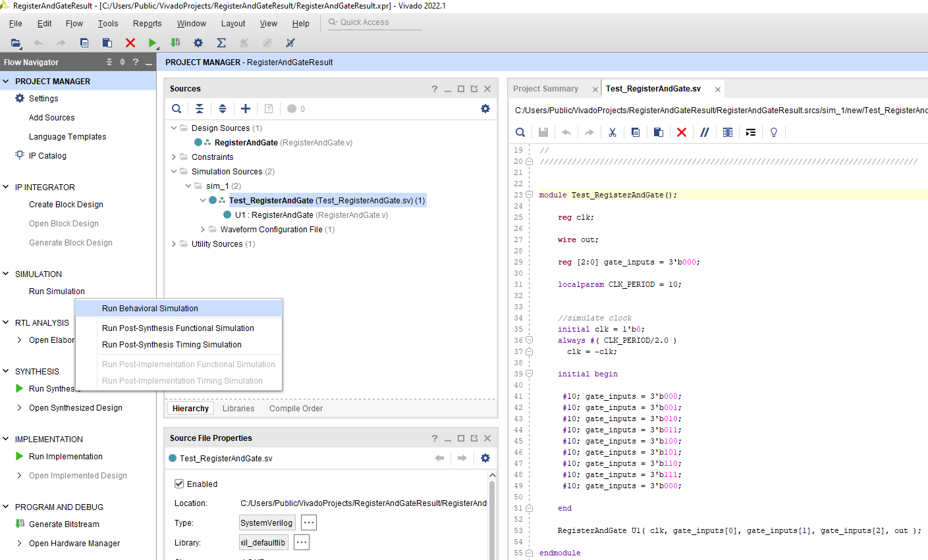The width and height of the screenshot is (928, 560).
Task: Collapse PROGRAM AND DEBUG section
Action: click(x=6, y=507)
